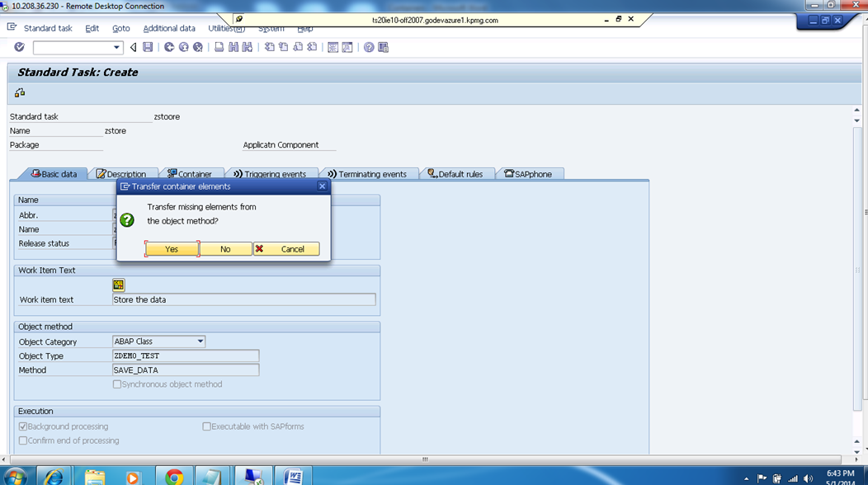868x485 pixels.
Task: Click the Back green arrow toolbar icon
Action: tap(167, 47)
